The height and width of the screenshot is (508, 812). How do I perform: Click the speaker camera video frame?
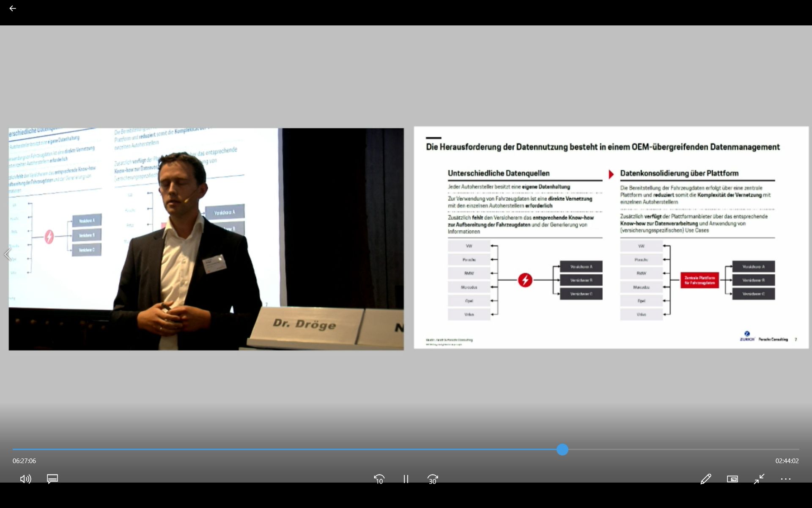(206, 239)
